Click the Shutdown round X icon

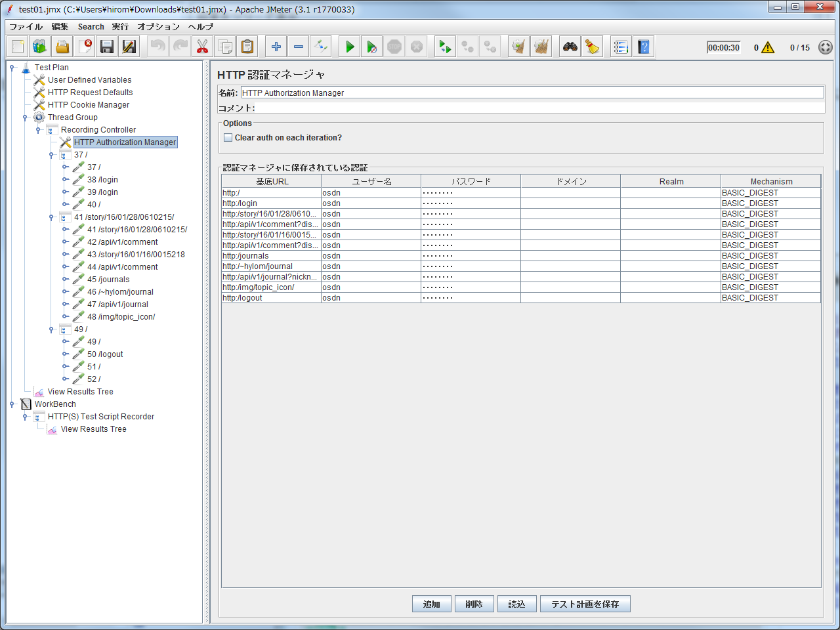[x=417, y=47]
